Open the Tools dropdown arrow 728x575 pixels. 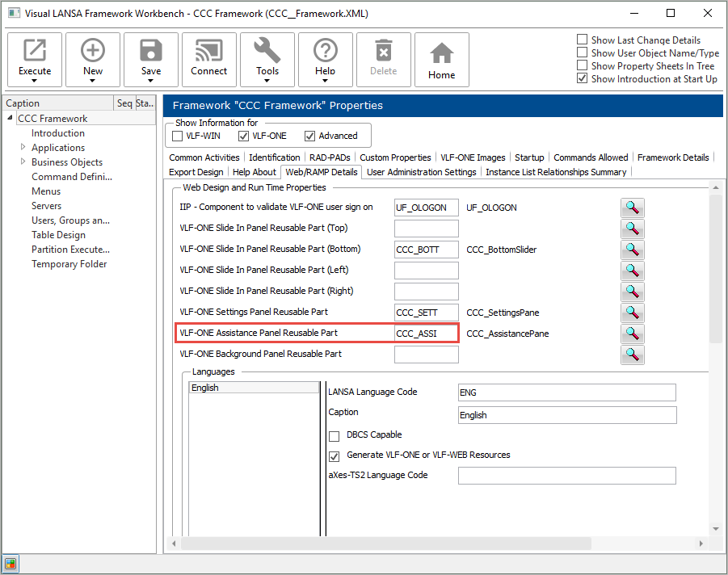(267, 81)
